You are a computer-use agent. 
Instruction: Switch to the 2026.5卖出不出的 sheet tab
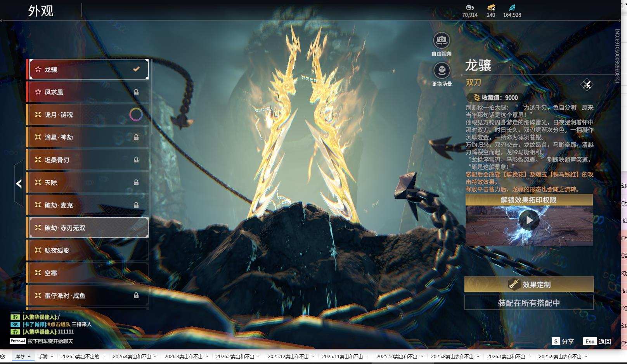click(80, 357)
